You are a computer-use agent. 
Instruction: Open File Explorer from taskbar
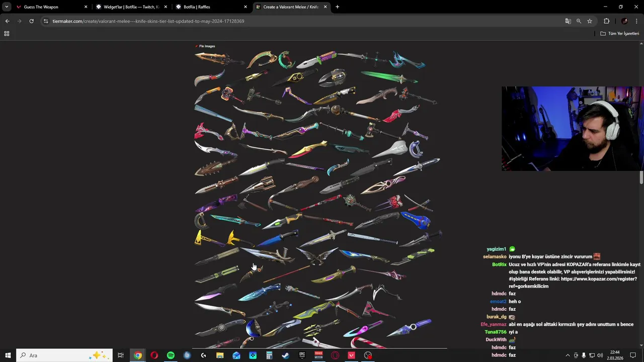tap(220, 355)
